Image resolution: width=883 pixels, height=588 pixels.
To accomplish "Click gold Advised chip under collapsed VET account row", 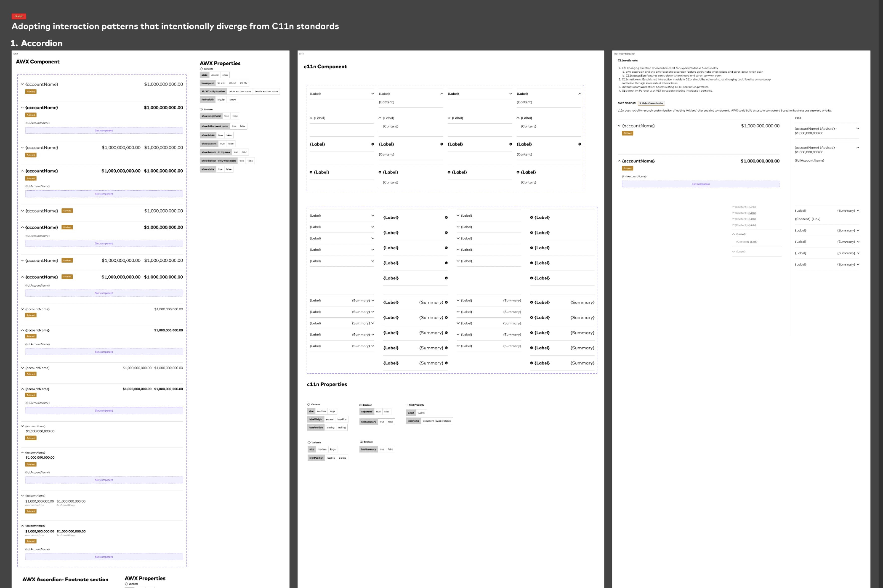I will [x=627, y=133].
